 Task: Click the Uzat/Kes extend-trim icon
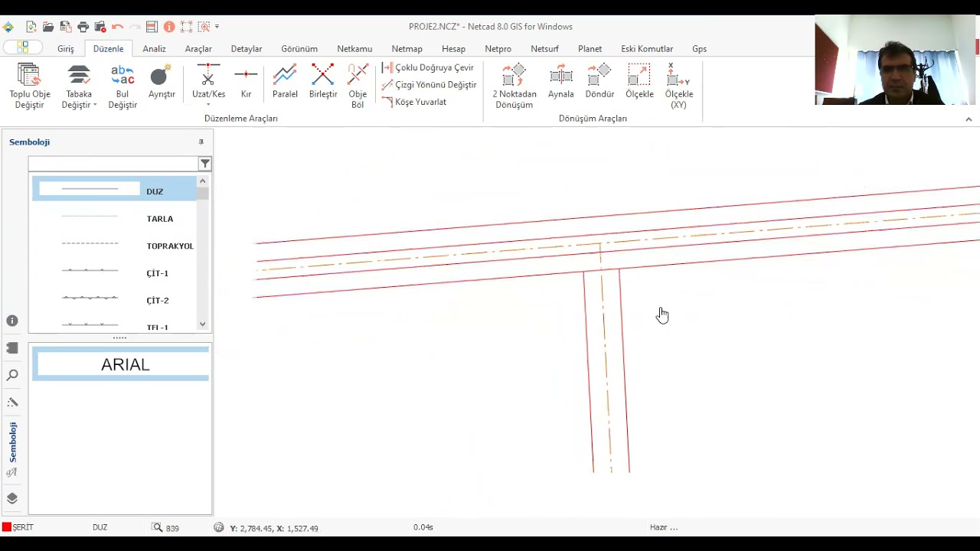[208, 75]
